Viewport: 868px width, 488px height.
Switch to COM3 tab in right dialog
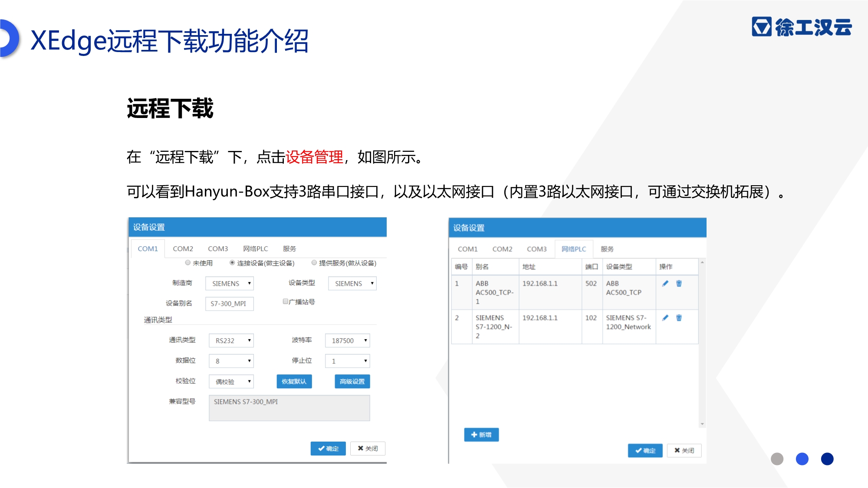(x=537, y=249)
